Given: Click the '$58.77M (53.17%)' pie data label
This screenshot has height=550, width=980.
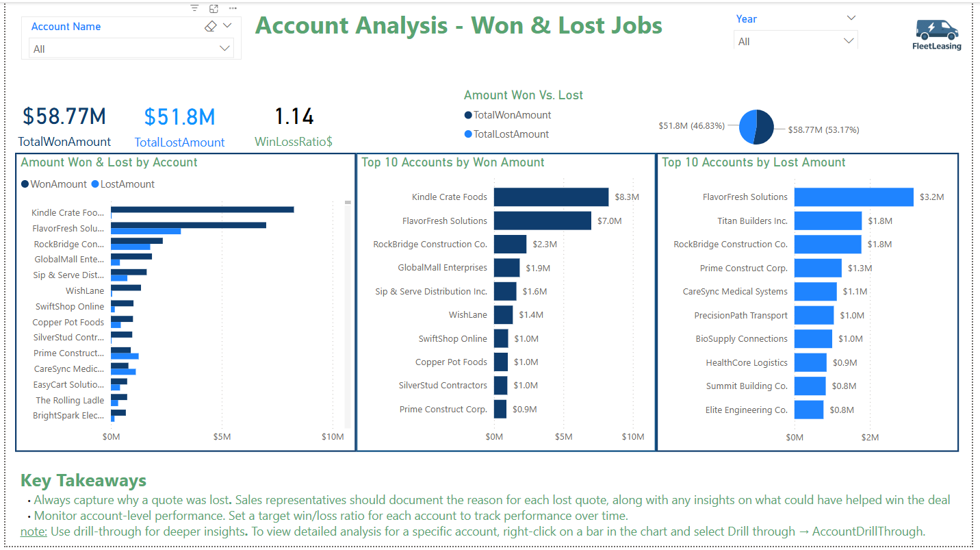Looking at the screenshot, I should click(823, 129).
